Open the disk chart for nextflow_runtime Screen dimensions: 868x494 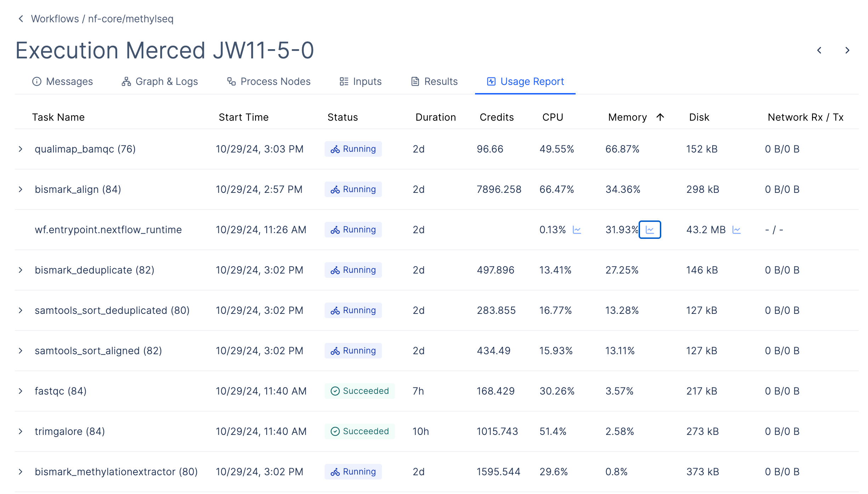(x=736, y=230)
